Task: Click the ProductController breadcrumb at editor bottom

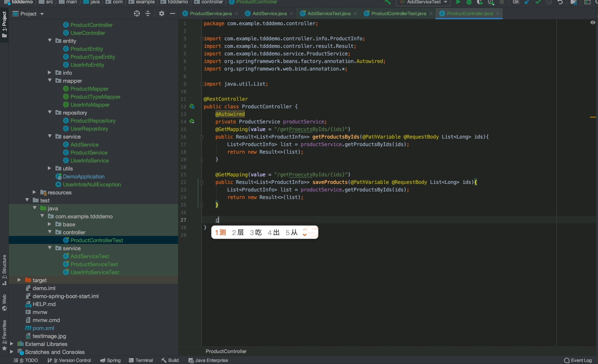Action: (x=226, y=351)
